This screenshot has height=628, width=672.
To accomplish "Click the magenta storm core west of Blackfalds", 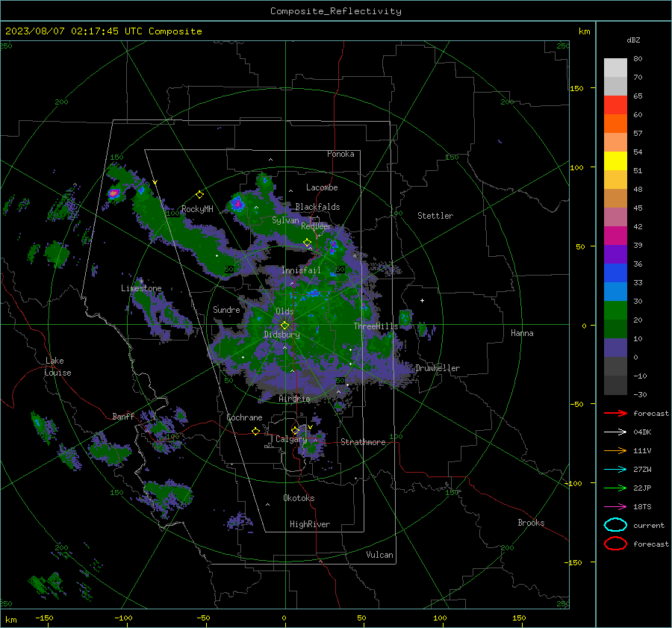I will point(237,203).
